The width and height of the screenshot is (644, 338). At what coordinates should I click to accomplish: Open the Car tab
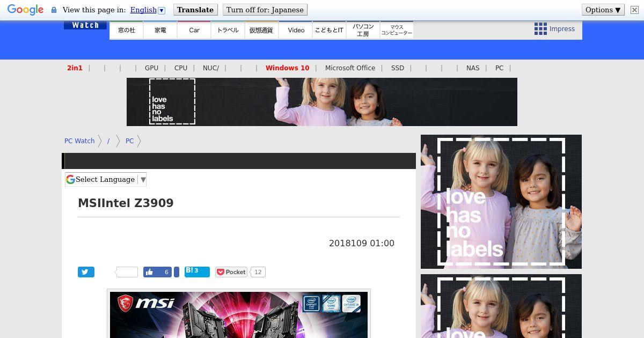194,30
